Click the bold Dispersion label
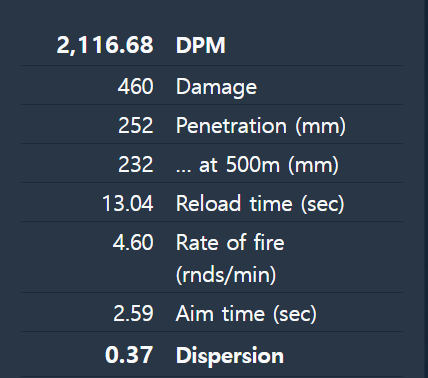This screenshot has width=428, height=378. tap(230, 356)
